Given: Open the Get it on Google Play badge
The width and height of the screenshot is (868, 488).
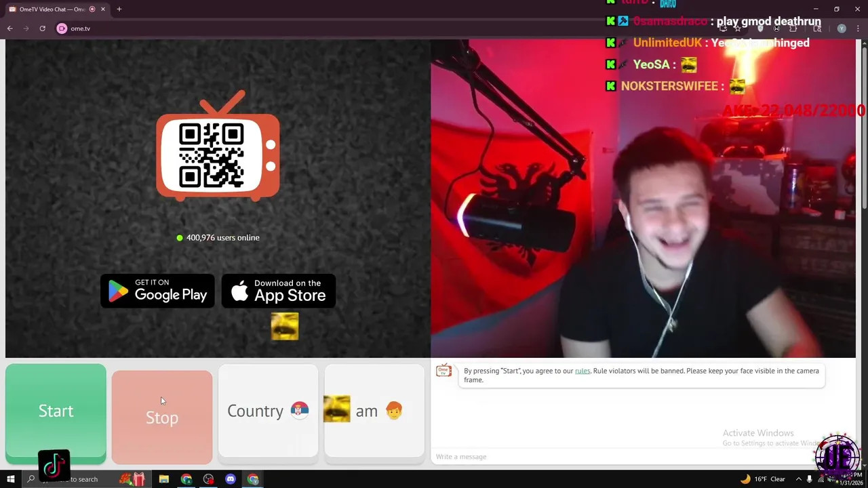Looking at the screenshot, I should tap(157, 291).
